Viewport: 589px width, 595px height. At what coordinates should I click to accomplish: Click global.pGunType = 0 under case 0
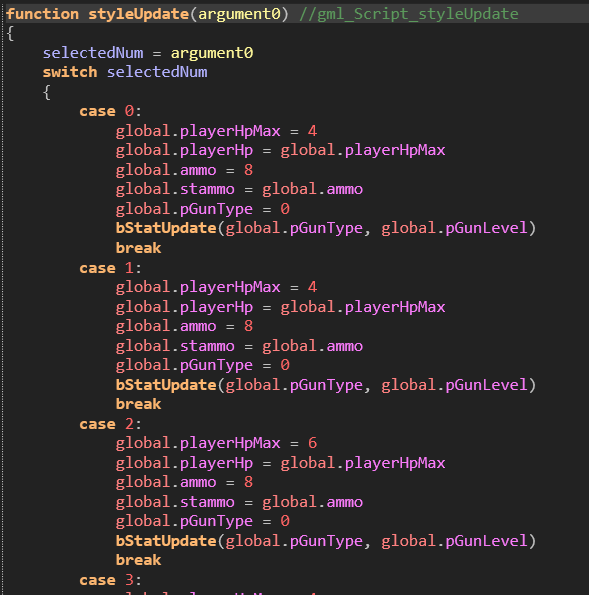pos(203,209)
